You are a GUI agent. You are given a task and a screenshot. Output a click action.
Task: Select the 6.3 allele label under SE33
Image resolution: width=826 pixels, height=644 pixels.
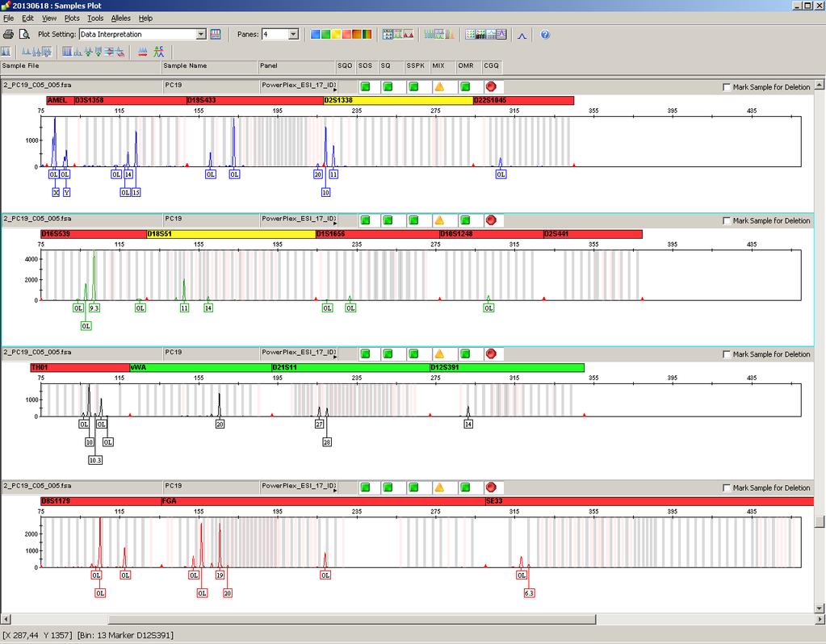tap(529, 593)
